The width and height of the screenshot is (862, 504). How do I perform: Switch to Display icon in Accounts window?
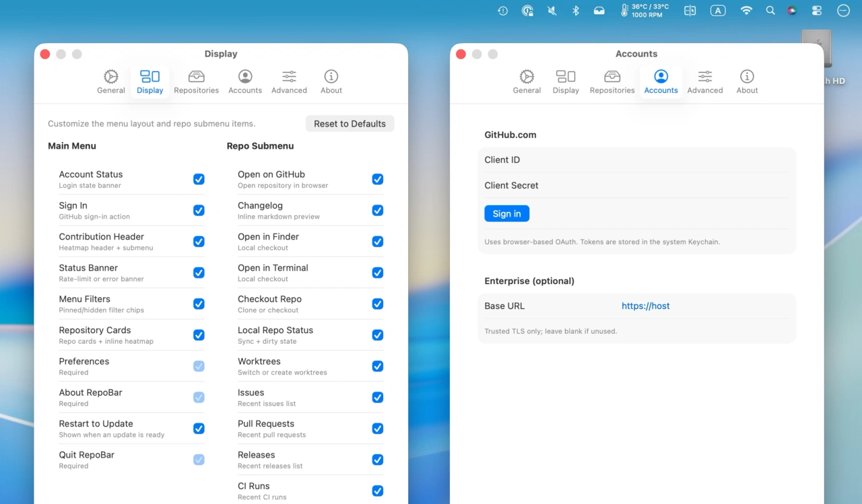point(566,77)
